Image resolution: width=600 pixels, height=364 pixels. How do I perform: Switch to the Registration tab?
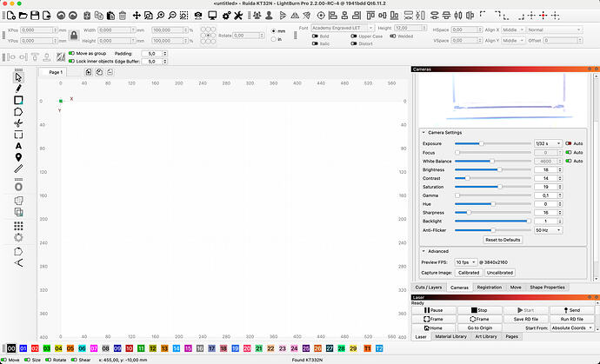pyautogui.click(x=489, y=288)
